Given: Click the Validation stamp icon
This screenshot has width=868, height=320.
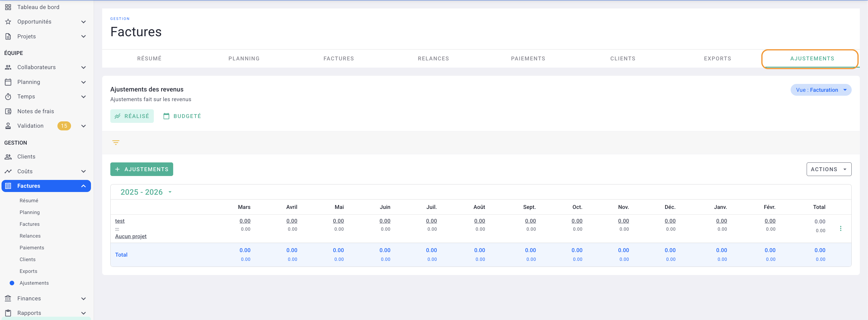Looking at the screenshot, I should pyautogui.click(x=8, y=126).
